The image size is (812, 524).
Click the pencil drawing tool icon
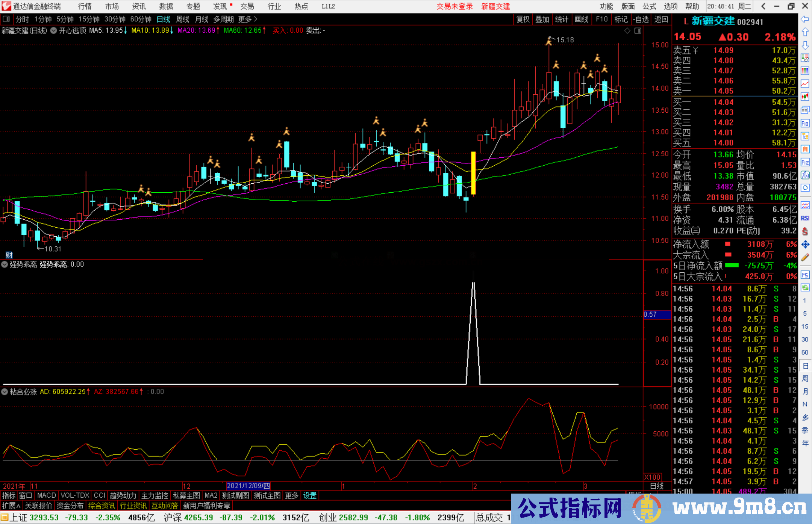805,257
